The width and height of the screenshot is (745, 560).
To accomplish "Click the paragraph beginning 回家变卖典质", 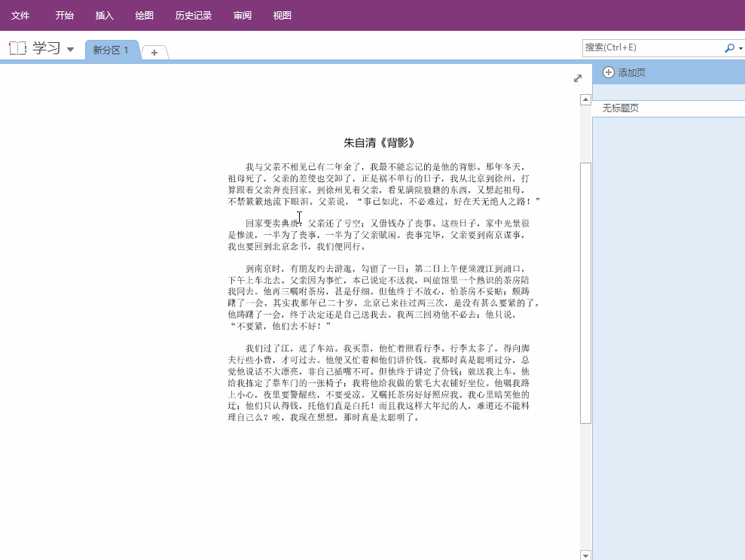I will coord(379,235).
